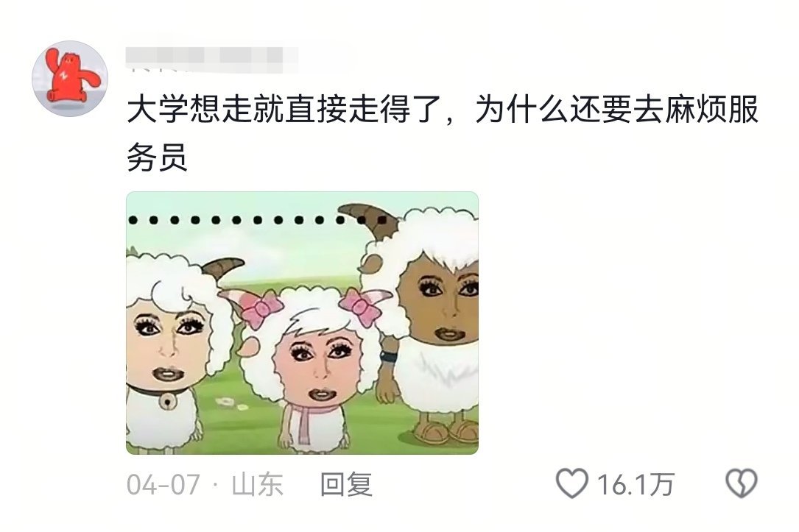This screenshot has height=532, width=799.
Task: Open the blurred commenter username
Action: click(211, 57)
